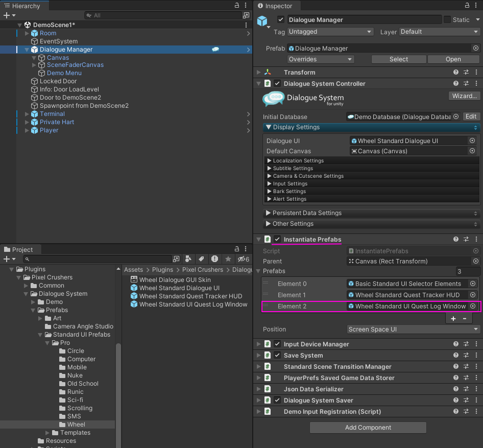Click the Inspector panel lock icon
The image size is (483, 448).
point(467,5)
